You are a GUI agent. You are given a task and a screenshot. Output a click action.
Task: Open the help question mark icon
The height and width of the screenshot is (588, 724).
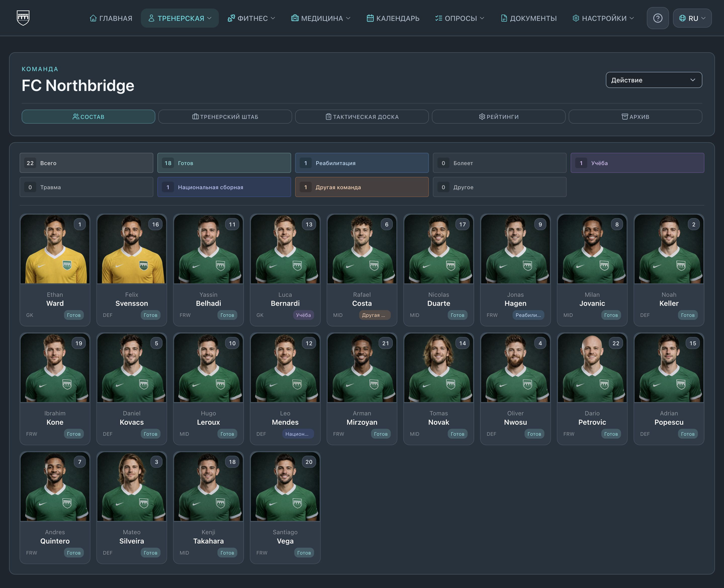pos(658,18)
